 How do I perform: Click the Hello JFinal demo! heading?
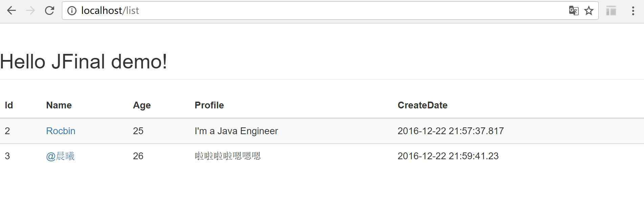point(83,61)
